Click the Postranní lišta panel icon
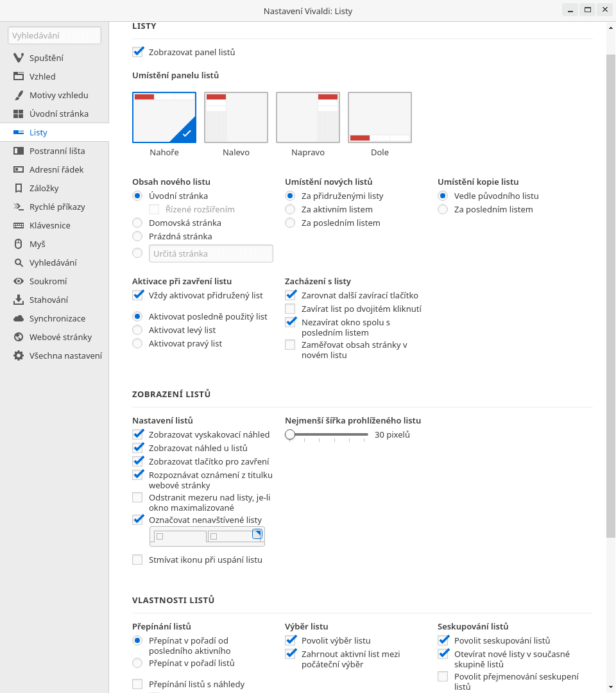The height and width of the screenshot is (693, 616). [x=18, y=151]
